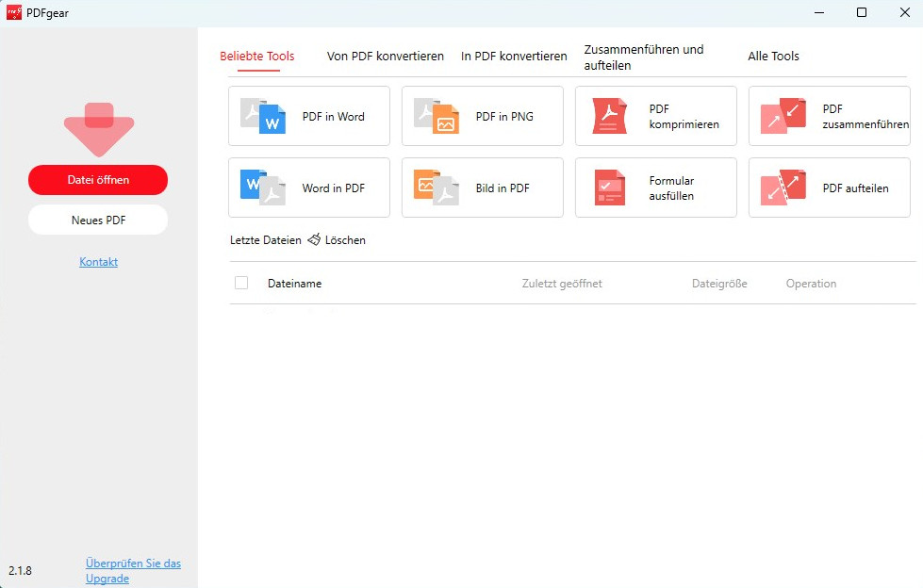
Task: Click the Dateiname column header
Action: [x=294, y=283]
